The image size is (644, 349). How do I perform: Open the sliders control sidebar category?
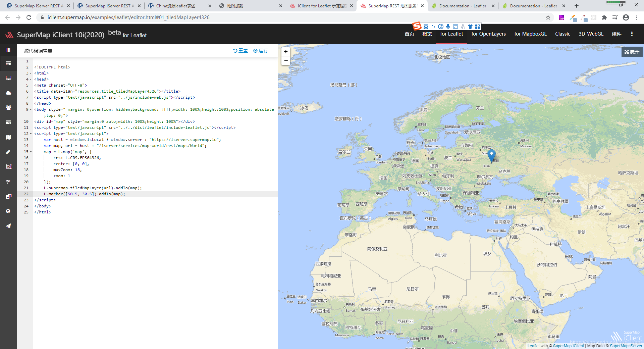[8, 182]
